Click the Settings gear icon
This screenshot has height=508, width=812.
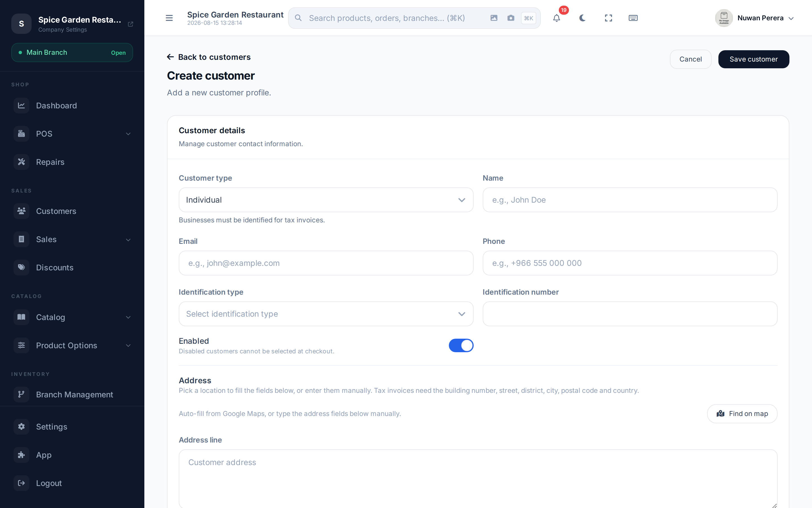[x=21, y=427]
